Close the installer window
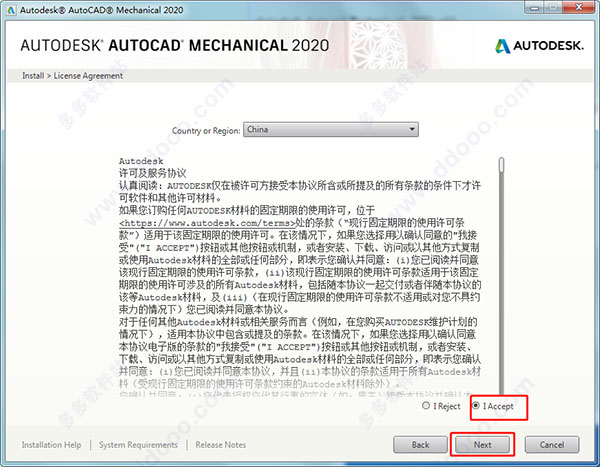 579,8
